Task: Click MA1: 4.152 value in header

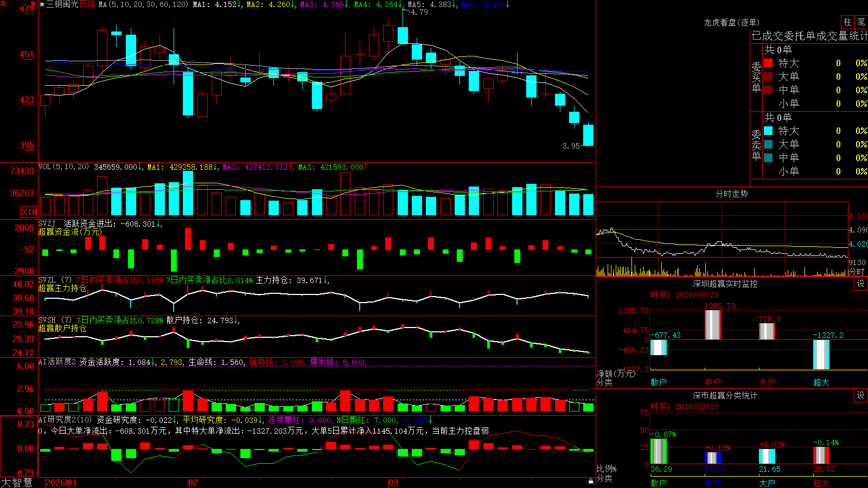Action: tap(217, 4)
